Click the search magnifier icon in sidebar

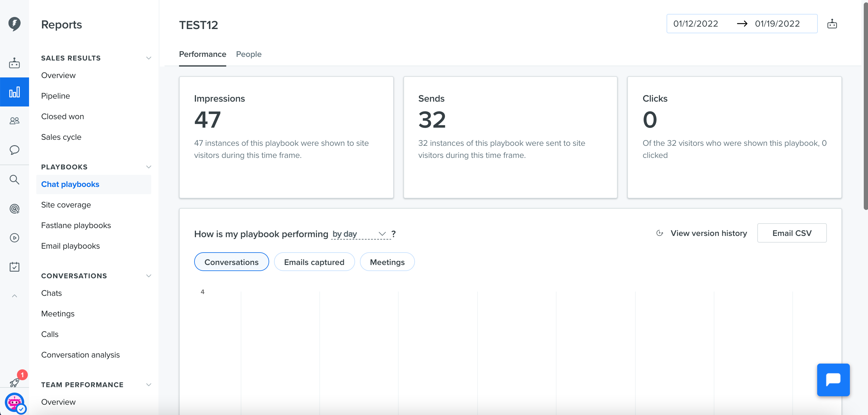[15, 179]
